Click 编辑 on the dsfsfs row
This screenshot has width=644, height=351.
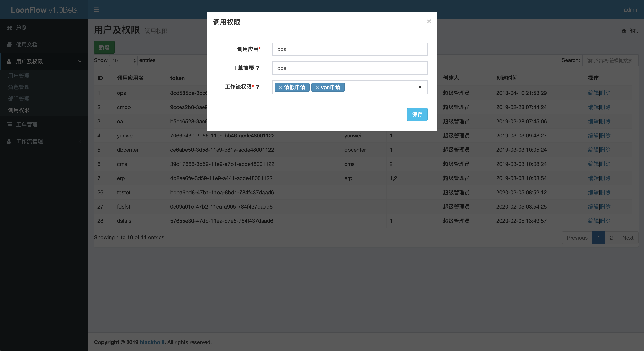(593, 221)
